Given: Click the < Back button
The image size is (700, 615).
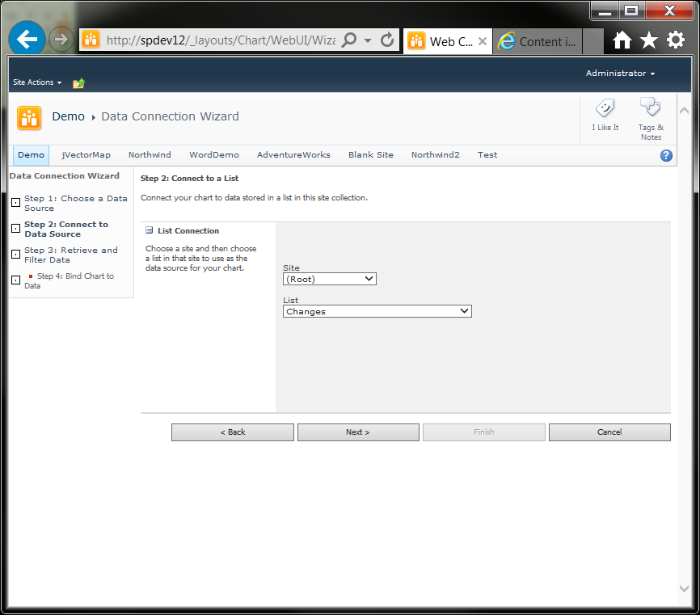Looking at the screenshot, I should (233, 432).
